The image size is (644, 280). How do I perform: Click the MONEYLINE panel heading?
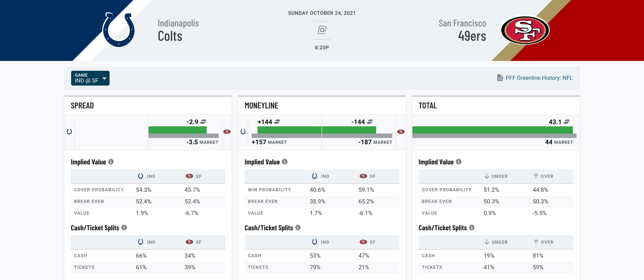[261, 106]
